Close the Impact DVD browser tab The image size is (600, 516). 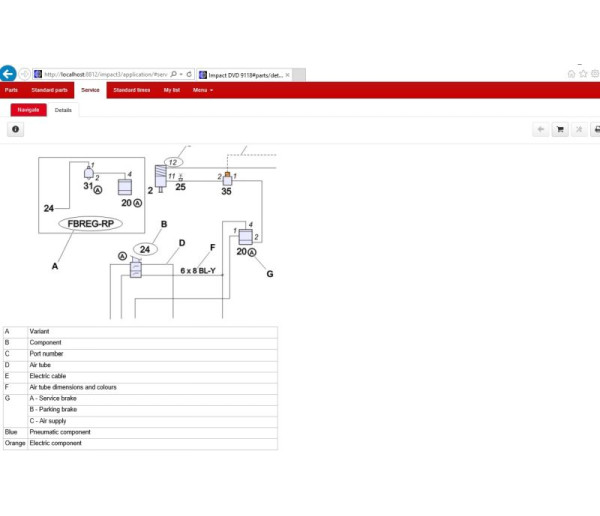point(288,74)
